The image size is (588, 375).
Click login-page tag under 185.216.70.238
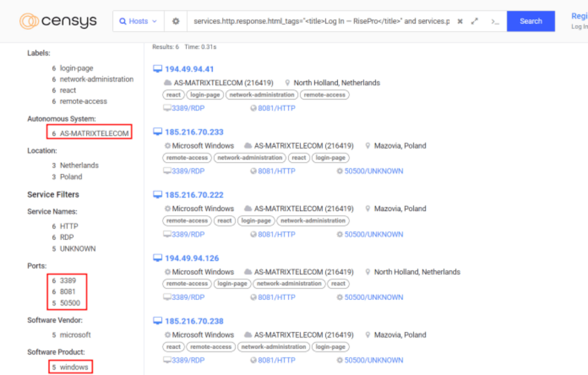[330, 347]
